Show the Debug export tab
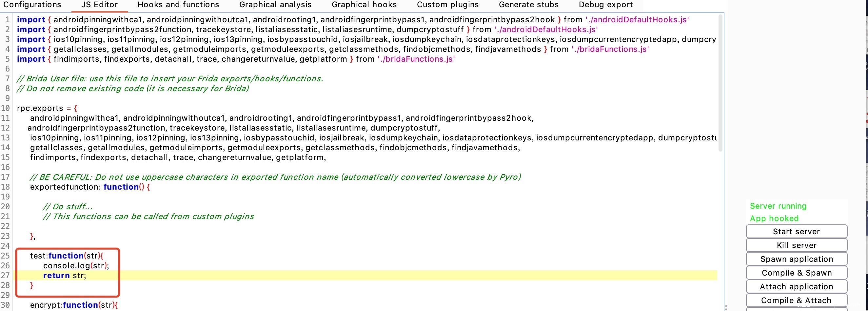The width and height of the screenshot is (868, 311). [x=605, y=5]
